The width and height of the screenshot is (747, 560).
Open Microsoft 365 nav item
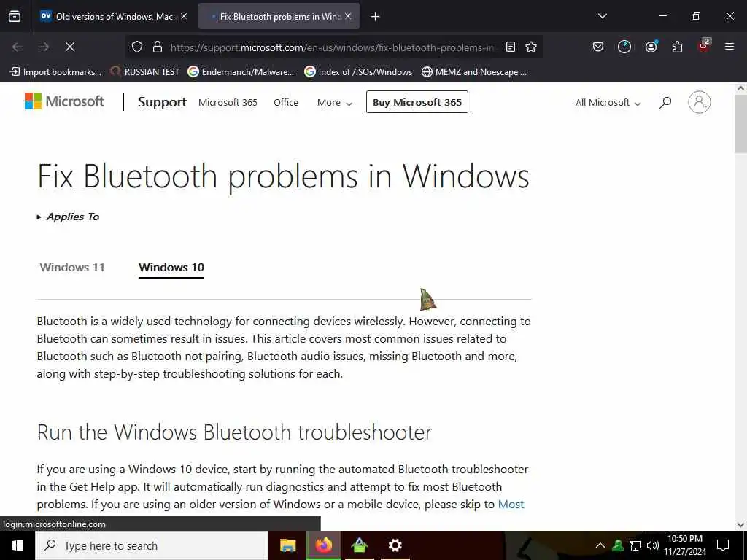point(228,102)
